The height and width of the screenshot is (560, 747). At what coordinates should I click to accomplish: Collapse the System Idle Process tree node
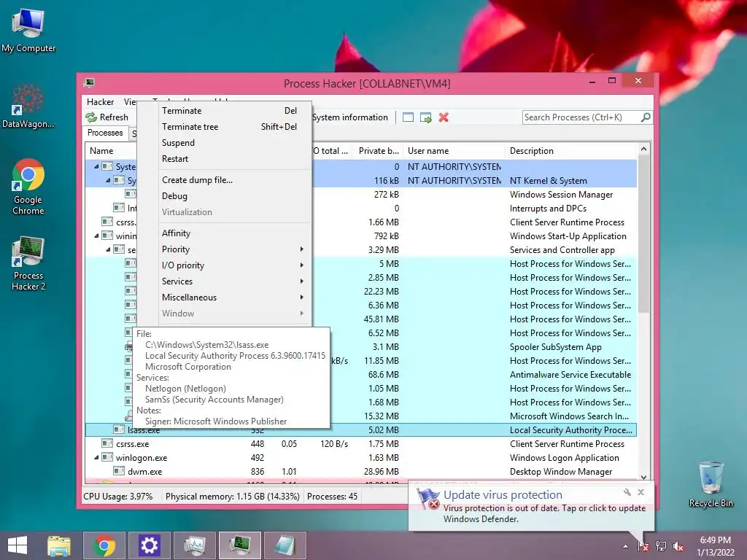tap(97, 167)
